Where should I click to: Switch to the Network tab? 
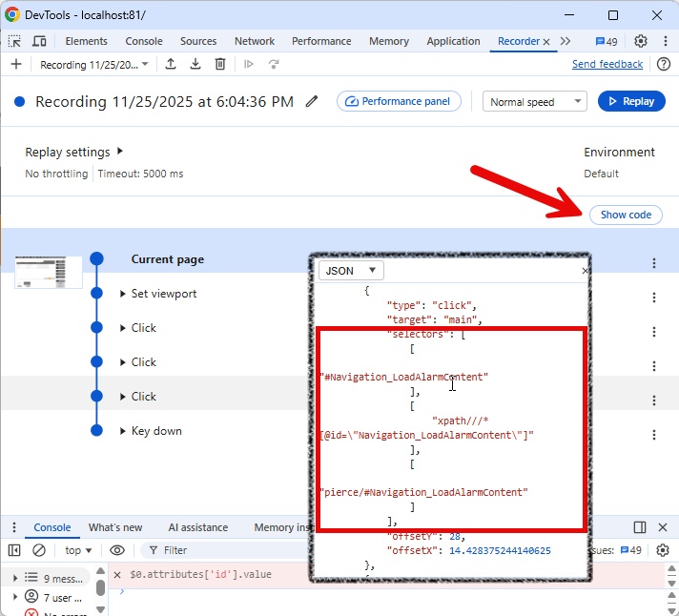(255, 41)
